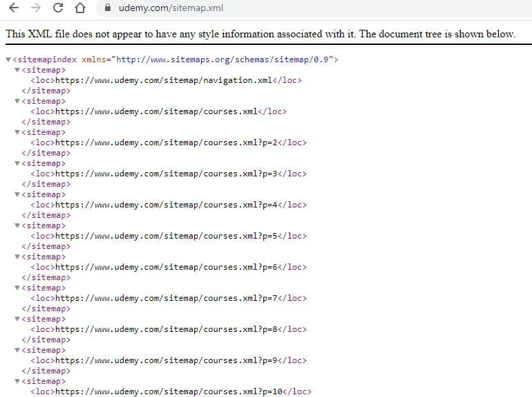
Task: Collapse the sitemapindex root node
Action: tap(8, 59)
